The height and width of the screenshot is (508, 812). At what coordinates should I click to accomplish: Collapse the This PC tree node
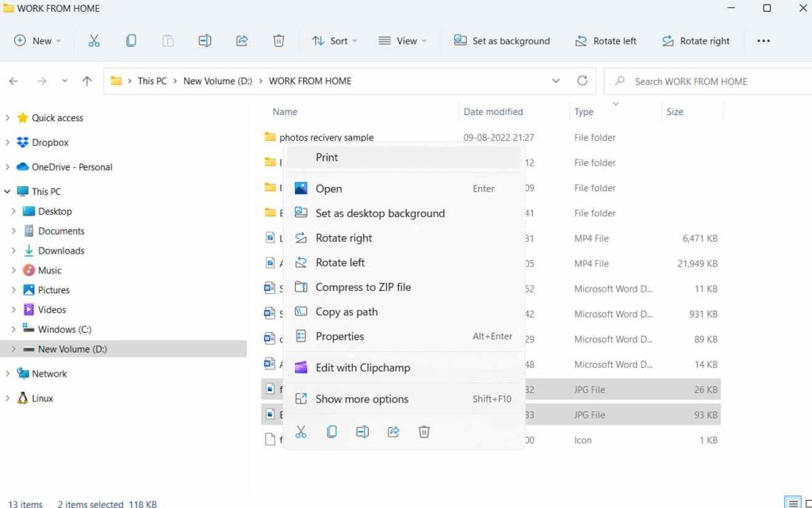point(7,192)
